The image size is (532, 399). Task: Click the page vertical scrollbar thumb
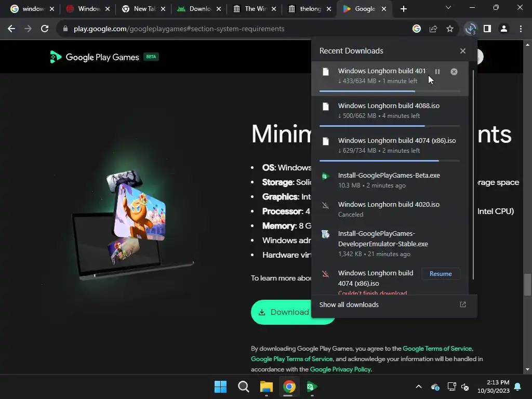(x=527, y=284)
